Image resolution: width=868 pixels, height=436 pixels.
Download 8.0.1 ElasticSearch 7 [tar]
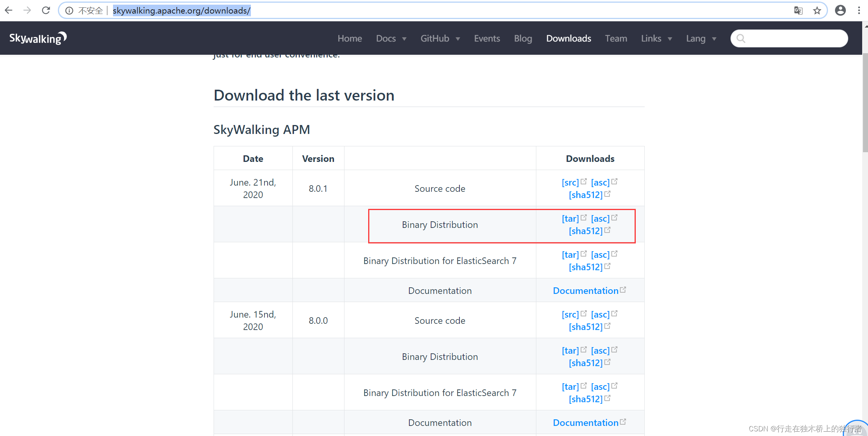[x=570, y=255]
